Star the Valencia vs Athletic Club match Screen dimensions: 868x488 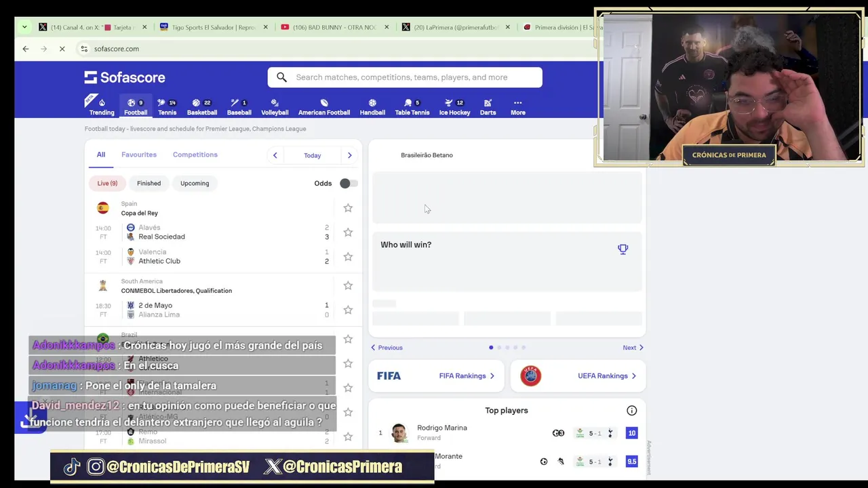coord(348,257)
